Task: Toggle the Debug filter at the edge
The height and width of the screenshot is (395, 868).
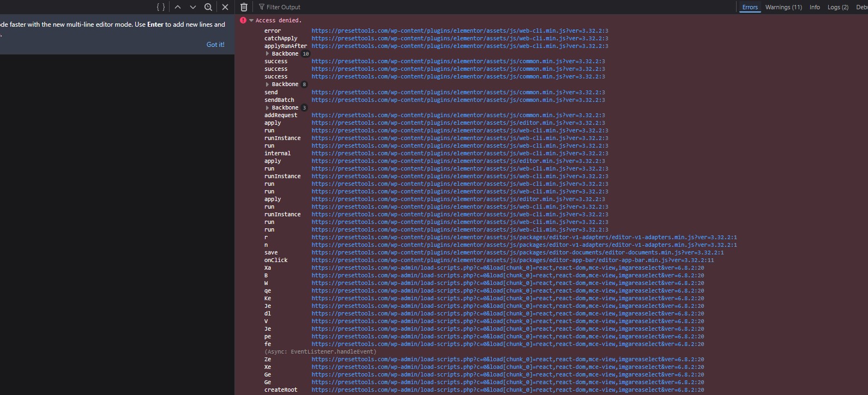Action: 861,7
